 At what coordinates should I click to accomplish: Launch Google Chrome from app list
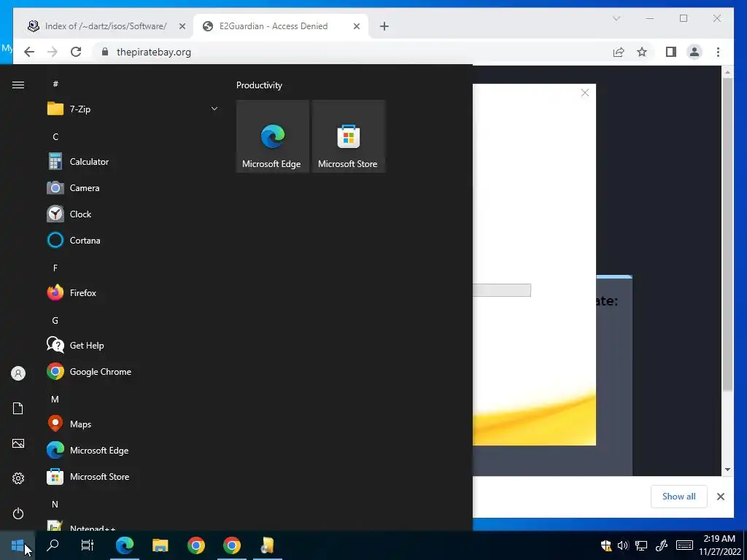(131, 371)
